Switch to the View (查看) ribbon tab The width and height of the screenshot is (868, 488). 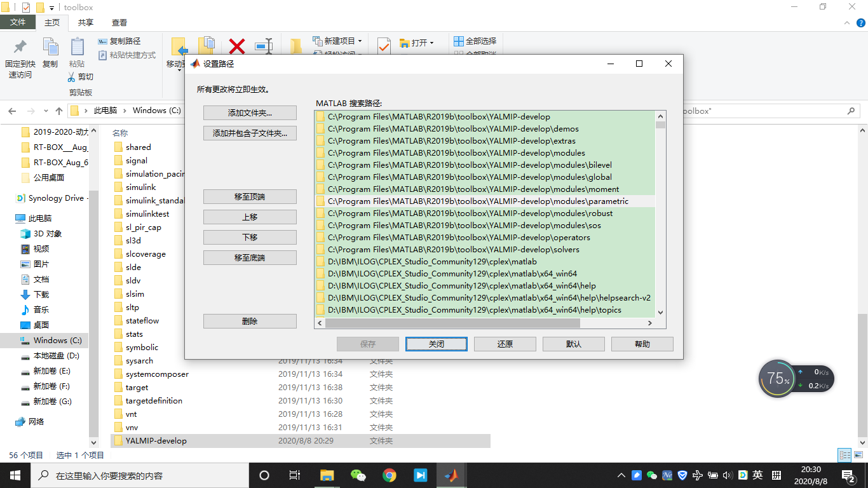[x=119, y=22]
